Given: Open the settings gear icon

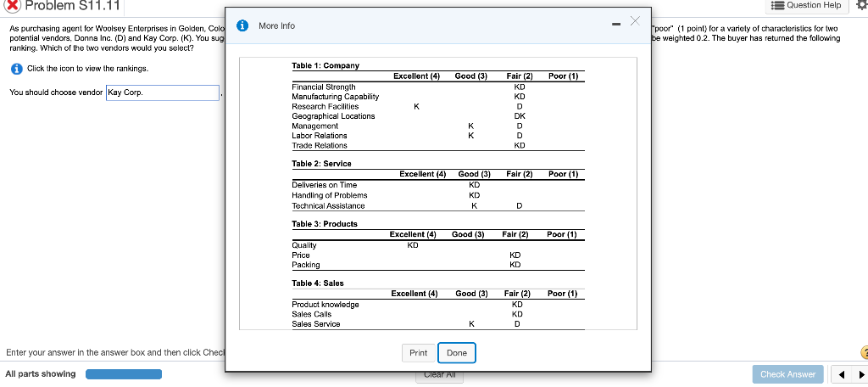Looking at the screenshot, I should (862, 4).
